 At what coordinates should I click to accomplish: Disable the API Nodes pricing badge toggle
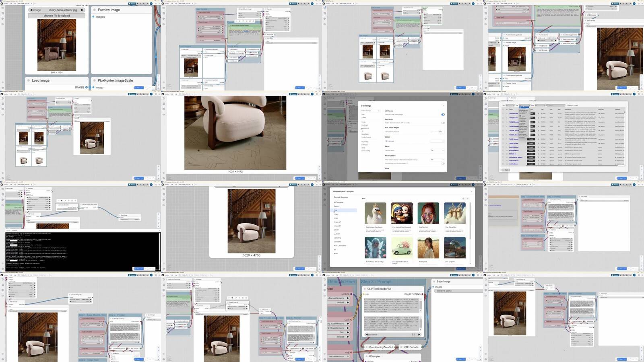pos(443,115)
